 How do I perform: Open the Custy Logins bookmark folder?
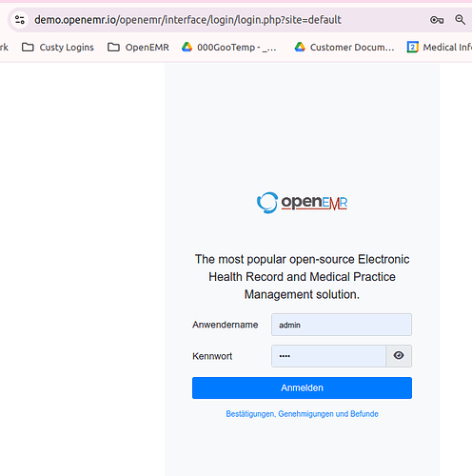58,48
